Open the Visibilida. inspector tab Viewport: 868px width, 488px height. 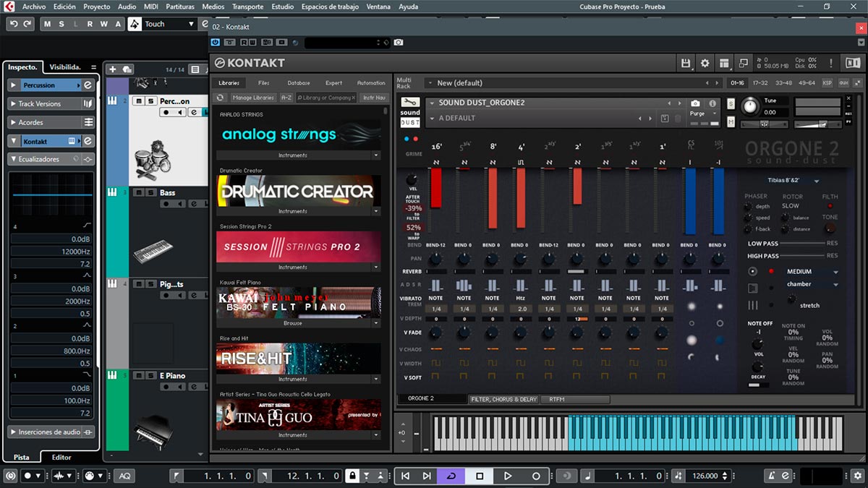click(64, 67)
